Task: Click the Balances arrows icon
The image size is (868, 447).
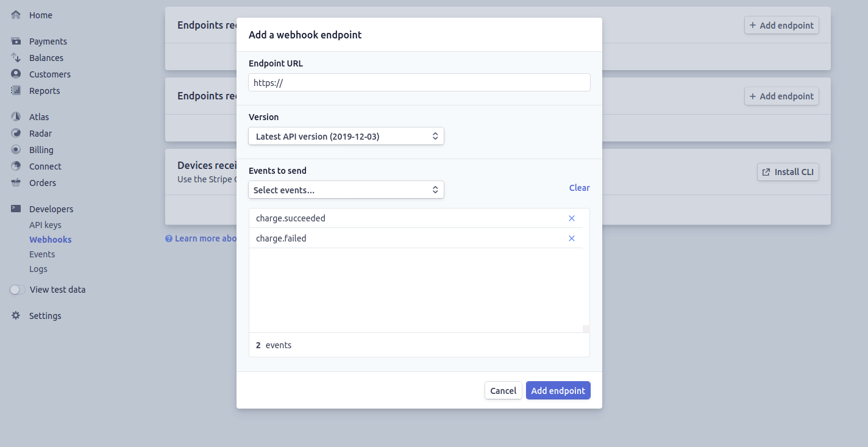Action: 16,58
